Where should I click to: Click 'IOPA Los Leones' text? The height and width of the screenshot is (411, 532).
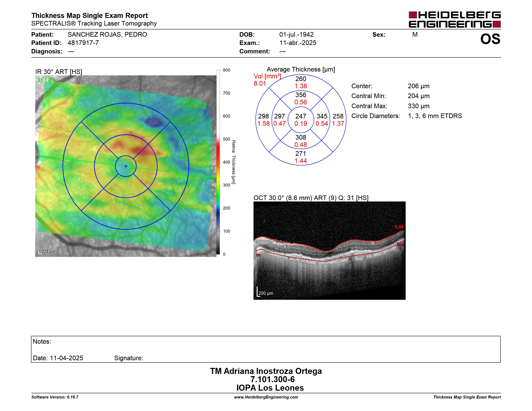[x=270, y=388]
